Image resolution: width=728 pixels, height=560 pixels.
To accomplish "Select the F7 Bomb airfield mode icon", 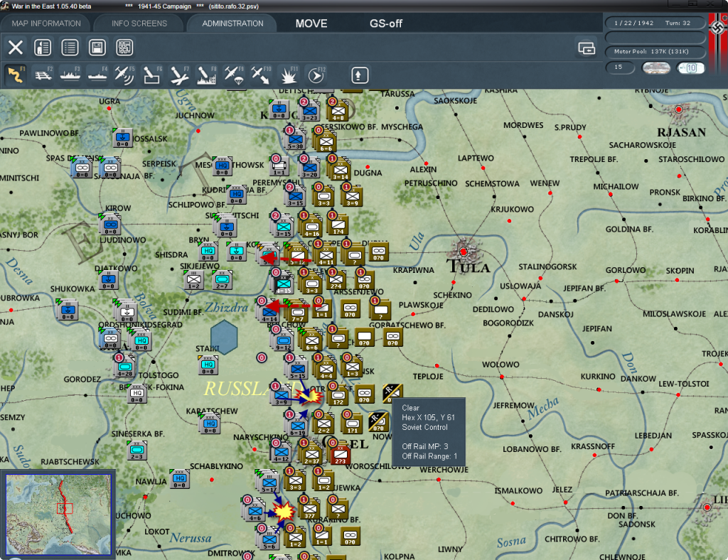I will [178, 75].
